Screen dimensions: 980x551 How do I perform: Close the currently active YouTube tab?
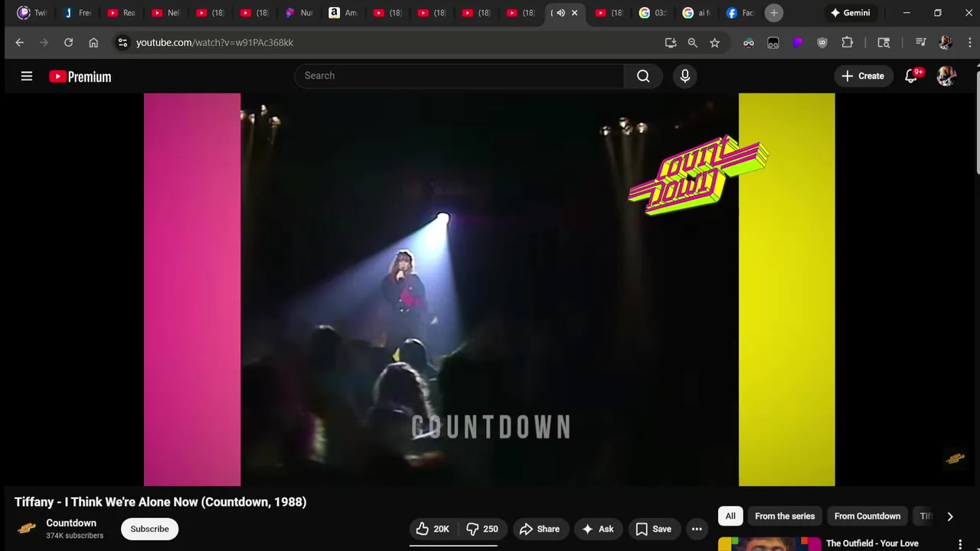[x=574, y=13]
